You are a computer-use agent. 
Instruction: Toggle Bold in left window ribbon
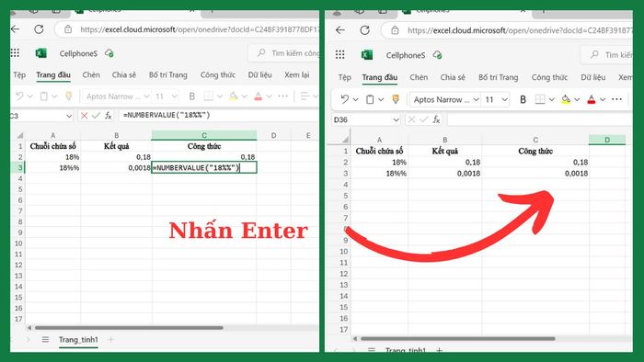click(x=191, y=96)
